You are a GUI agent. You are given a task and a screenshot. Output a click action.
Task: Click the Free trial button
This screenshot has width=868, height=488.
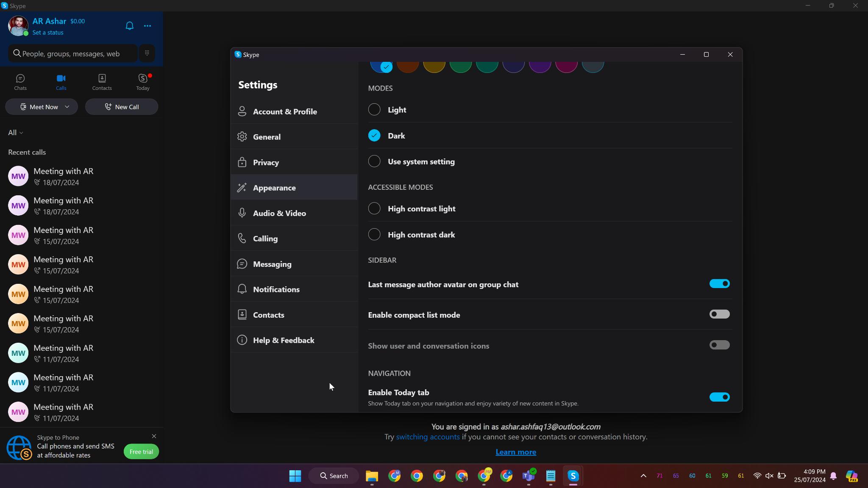click(x=141, y=452)
